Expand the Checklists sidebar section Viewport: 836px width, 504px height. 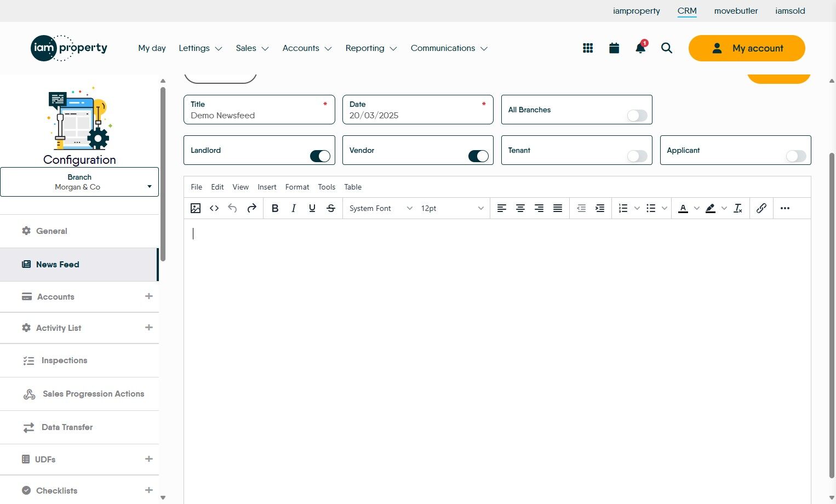[148, 490]
